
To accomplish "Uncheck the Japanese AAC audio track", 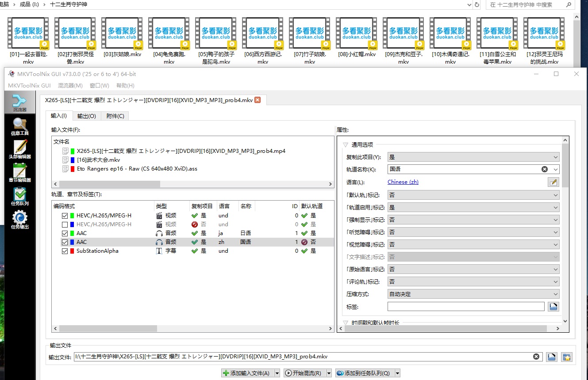I will tap(65, 233).
